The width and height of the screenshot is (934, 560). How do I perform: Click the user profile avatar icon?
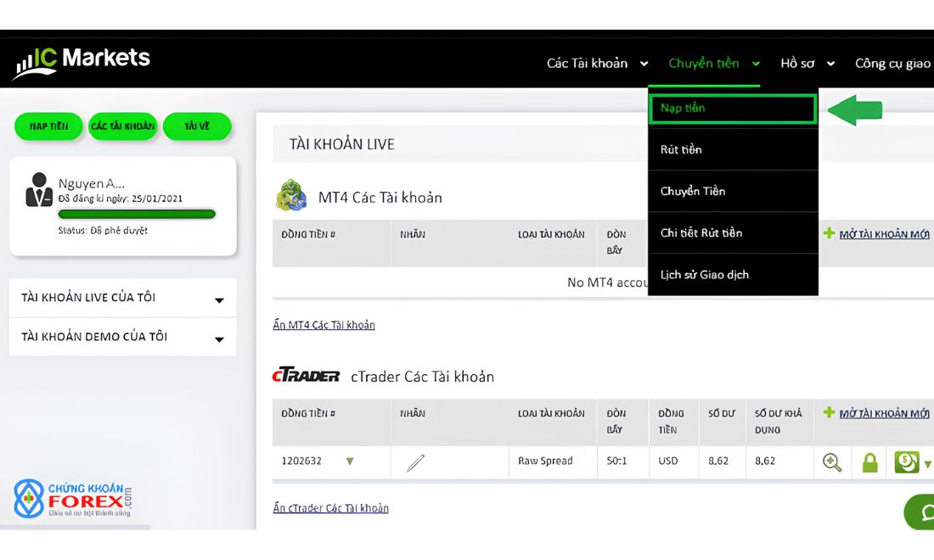39,190
